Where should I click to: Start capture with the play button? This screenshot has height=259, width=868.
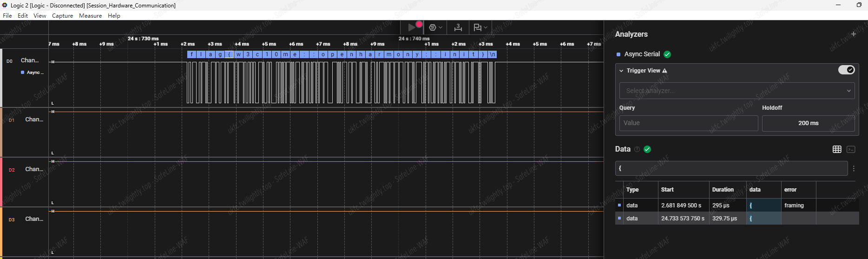(412, 27)
